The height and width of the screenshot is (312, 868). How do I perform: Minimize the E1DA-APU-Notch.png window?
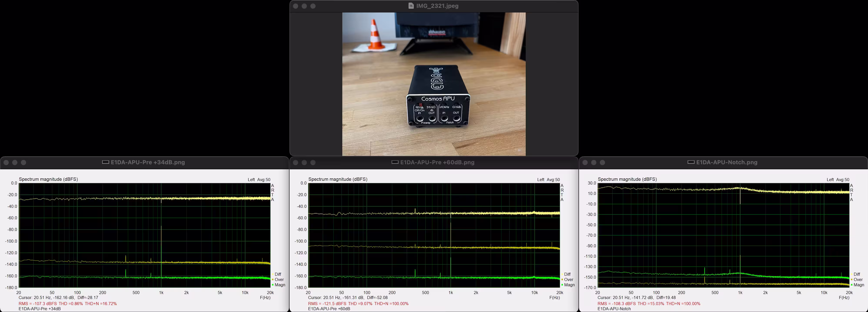(594, 162)
